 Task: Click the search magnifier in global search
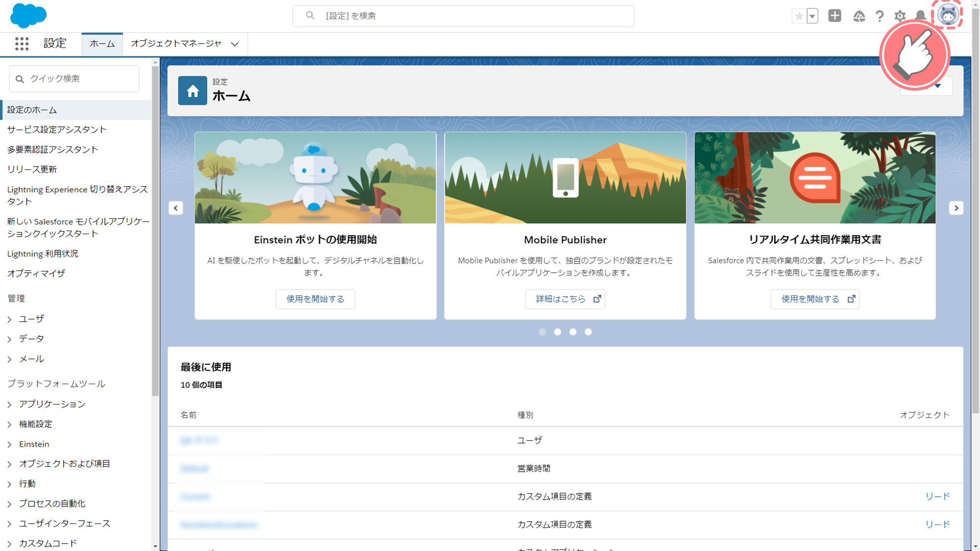tap(310, 16)
